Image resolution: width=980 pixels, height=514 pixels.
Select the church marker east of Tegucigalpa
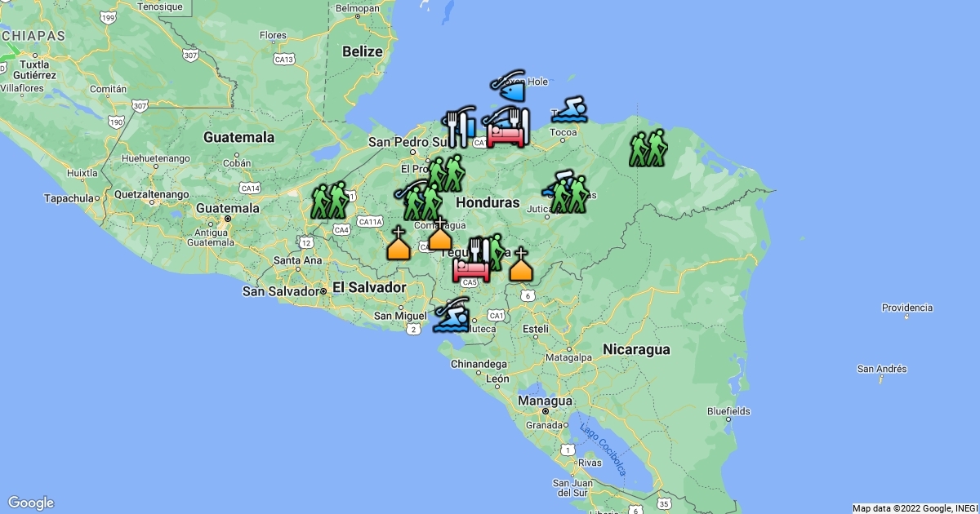pyautogui.click(x=520, y=265)
